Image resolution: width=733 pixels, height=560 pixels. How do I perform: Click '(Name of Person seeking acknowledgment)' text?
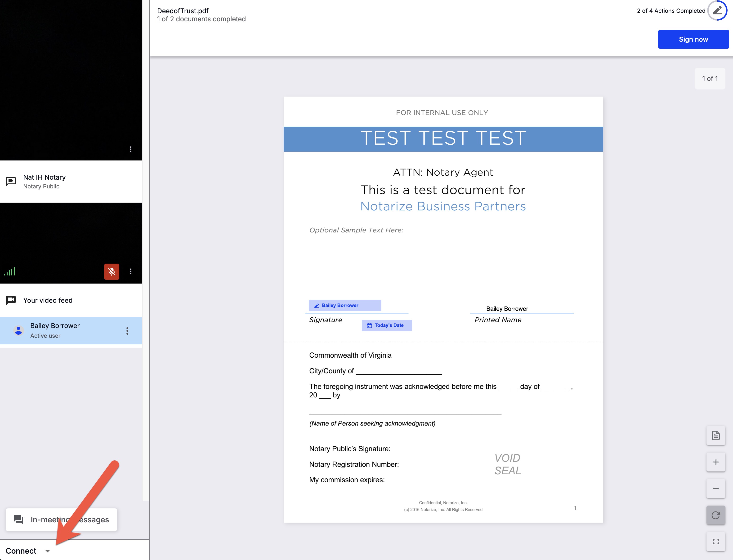click(x=372, y=423)
